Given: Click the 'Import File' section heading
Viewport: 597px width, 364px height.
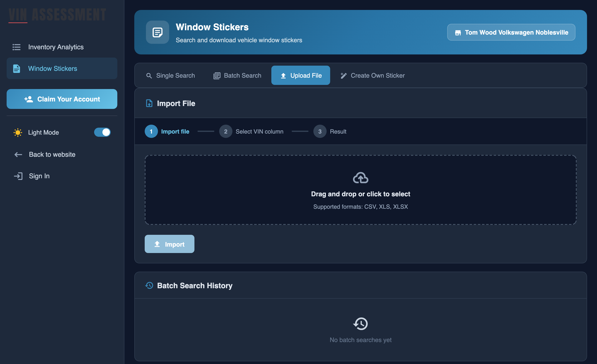Looking at the screenshot, I should click(176, 103).
